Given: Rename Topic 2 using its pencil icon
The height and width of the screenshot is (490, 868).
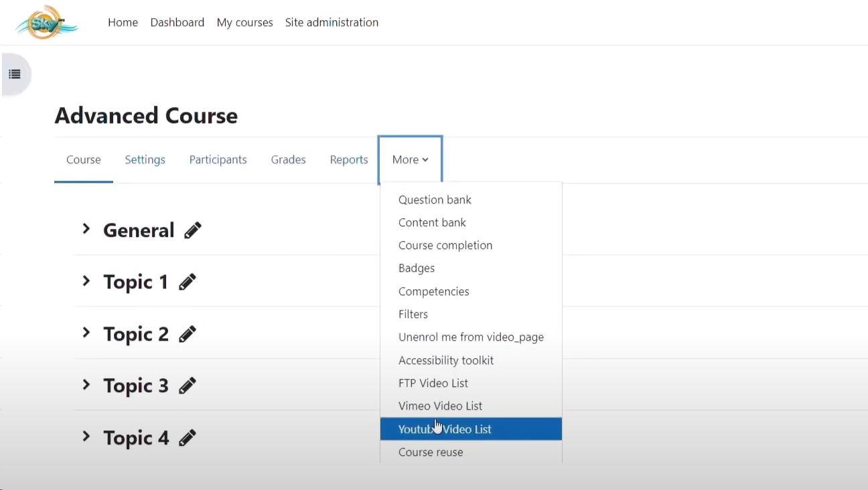Looking at the screenshot, I should coord(188,334).
